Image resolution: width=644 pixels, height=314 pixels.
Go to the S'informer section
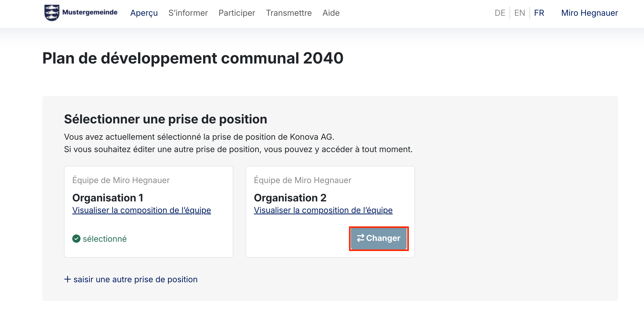[x=188, y=13]
